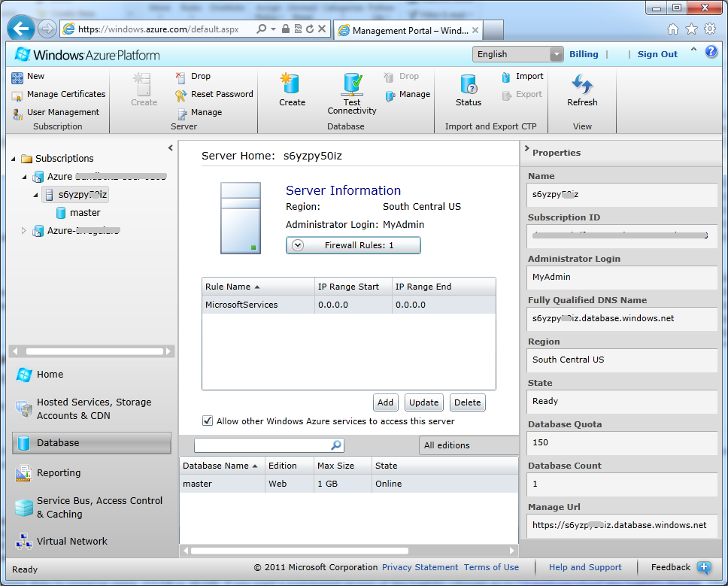Click Sign Out
728x586 pixels.
coord(657,54)
